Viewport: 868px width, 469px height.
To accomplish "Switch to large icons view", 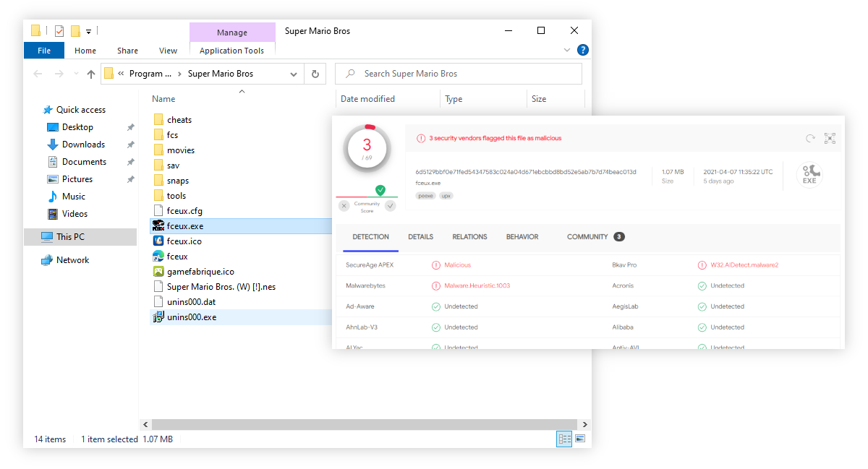I will (579, 439).
